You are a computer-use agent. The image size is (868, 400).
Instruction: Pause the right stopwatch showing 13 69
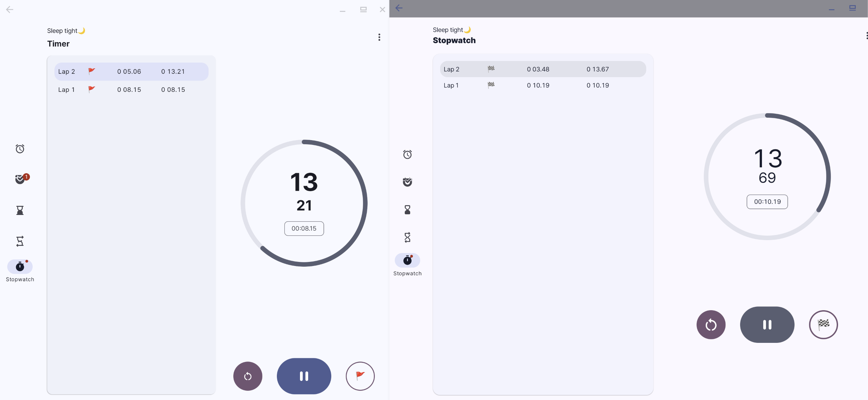(767, 324)
